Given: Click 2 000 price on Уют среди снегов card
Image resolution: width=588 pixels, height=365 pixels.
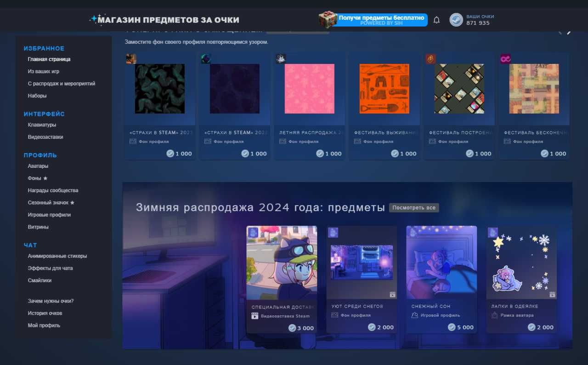Looking at the screenshot, I should point(381,327).
